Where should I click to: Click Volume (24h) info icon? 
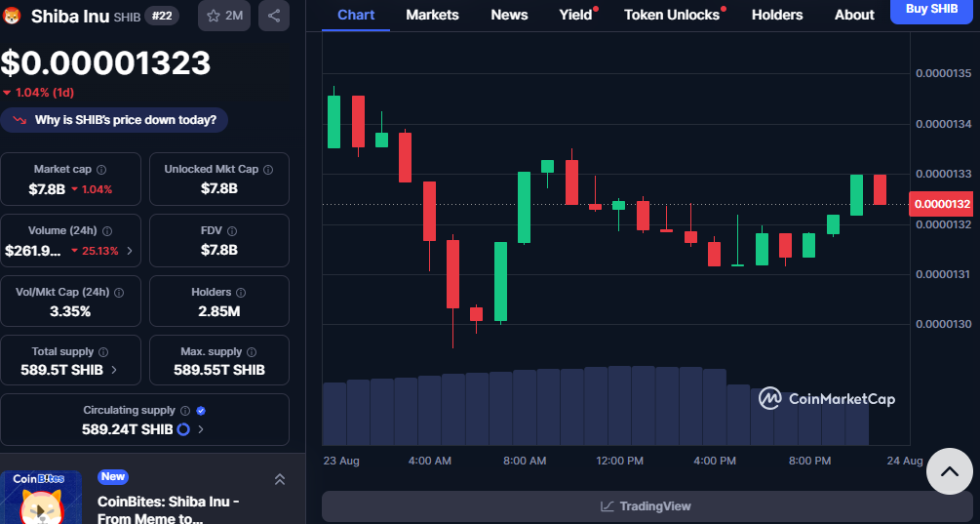pyautogui.click(x=107, y=230)
